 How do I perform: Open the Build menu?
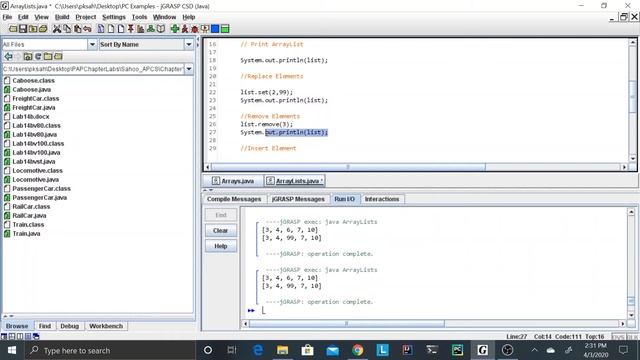coord(62,17)
